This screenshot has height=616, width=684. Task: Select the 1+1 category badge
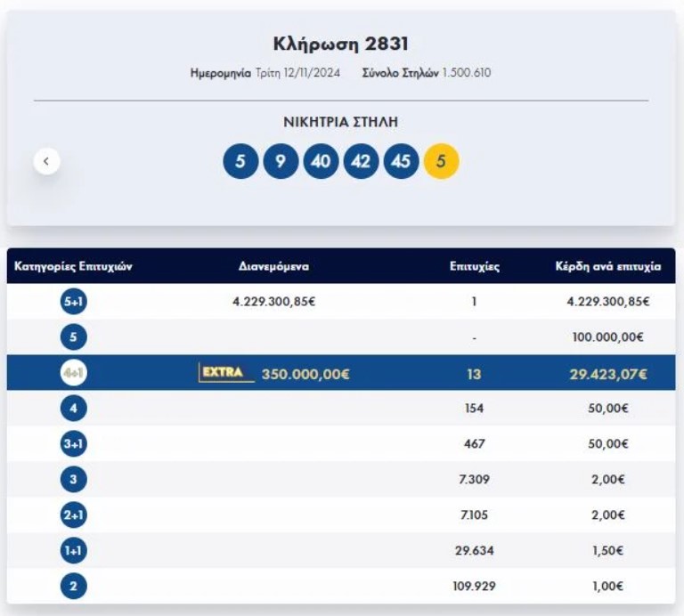pos(74,551)
